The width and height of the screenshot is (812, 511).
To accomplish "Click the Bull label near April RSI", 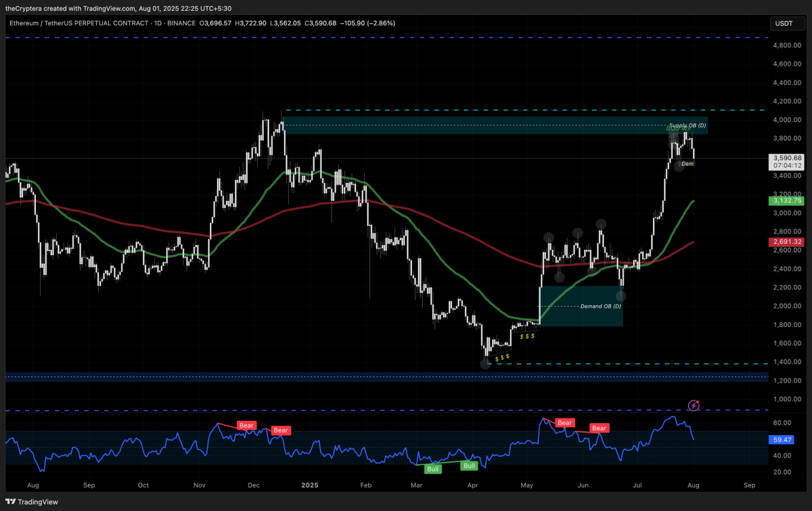I will click(x=470, y=466).
